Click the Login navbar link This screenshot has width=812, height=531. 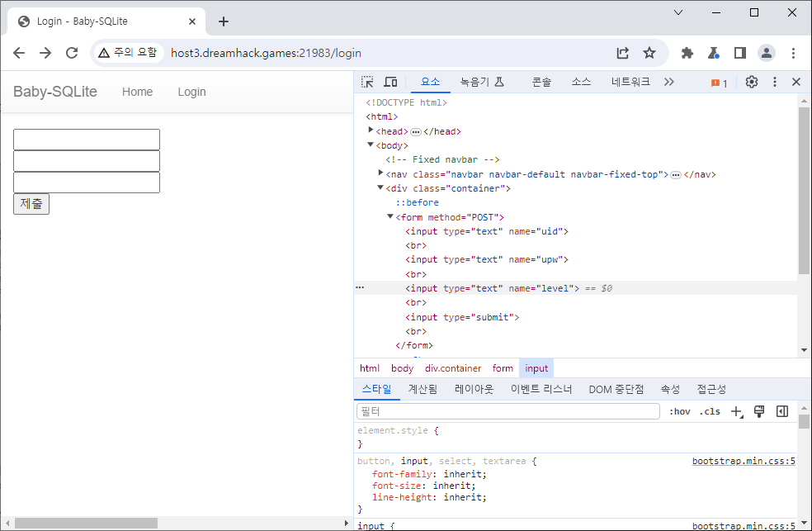[x=191, y=92]
